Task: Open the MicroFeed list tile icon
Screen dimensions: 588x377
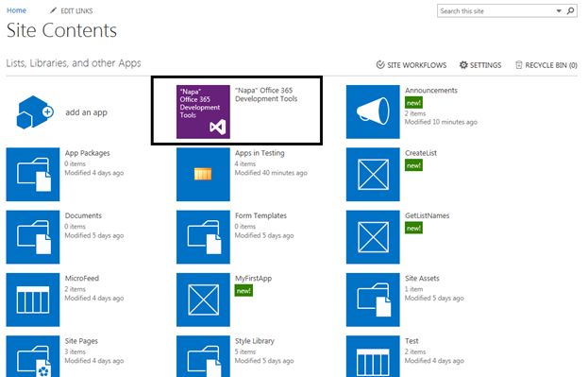Action: tap(33, 300)
